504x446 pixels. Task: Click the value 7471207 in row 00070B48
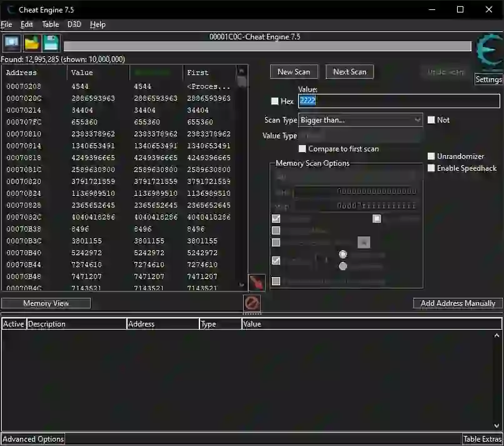86,276
